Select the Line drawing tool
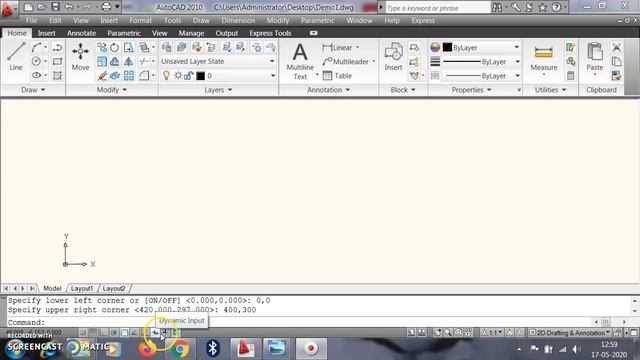 pyautogui.click(x=16, y=57)
